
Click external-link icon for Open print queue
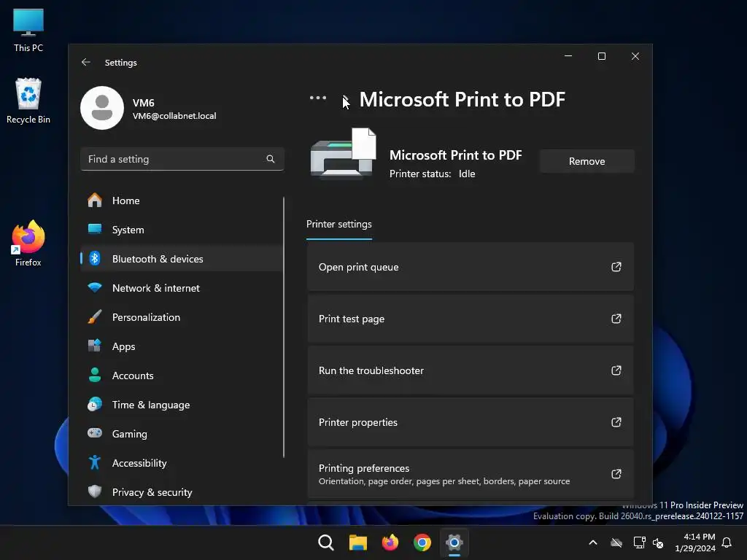click(616, 267)
